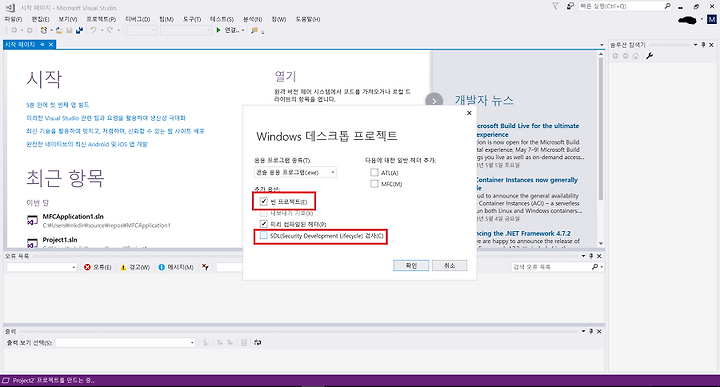Open the solution platforms dropdown in toolbar
The image size is (720, 387).
tap(186, 30)
